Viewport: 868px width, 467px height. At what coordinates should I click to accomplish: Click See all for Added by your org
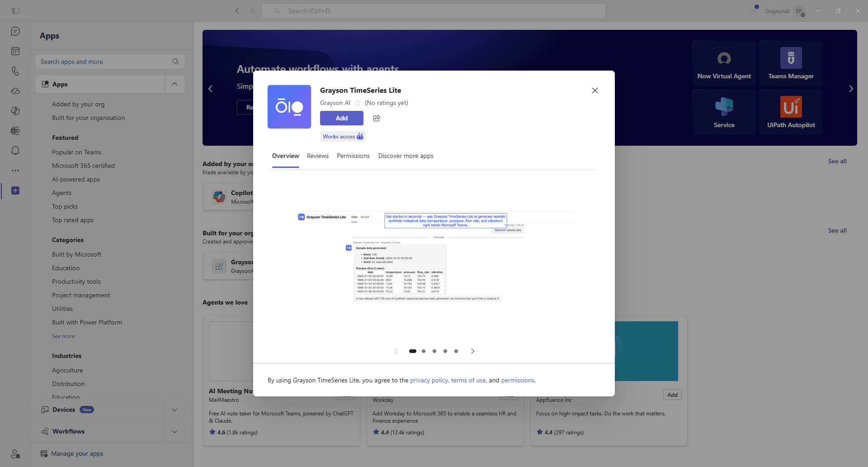click(x=837, y=161)
